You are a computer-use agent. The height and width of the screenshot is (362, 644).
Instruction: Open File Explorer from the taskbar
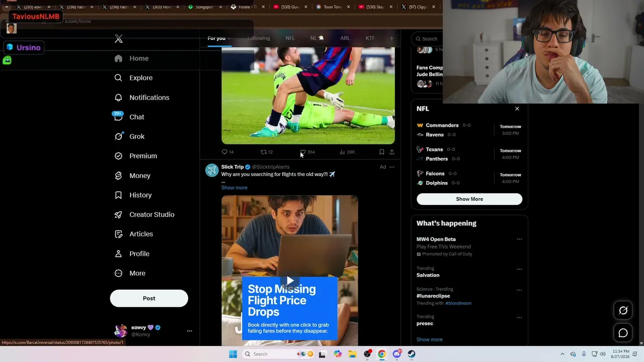click(x=352, y=354)
